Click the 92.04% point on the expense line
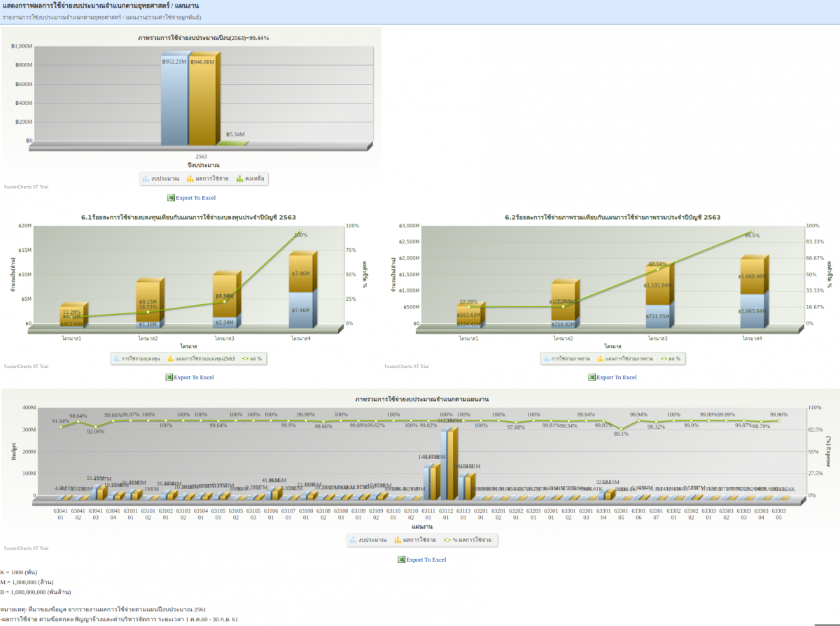The width and height of the screenshot is (840, 626). 96,427
